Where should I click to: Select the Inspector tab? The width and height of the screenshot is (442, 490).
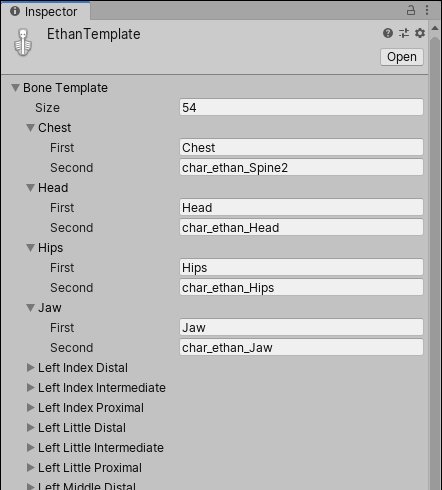coord(45,11)
